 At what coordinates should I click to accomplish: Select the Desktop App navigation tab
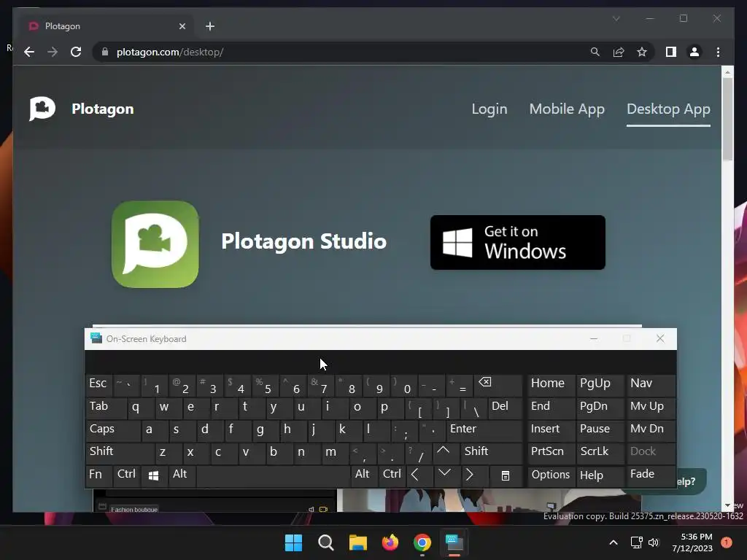click(668, 109)
